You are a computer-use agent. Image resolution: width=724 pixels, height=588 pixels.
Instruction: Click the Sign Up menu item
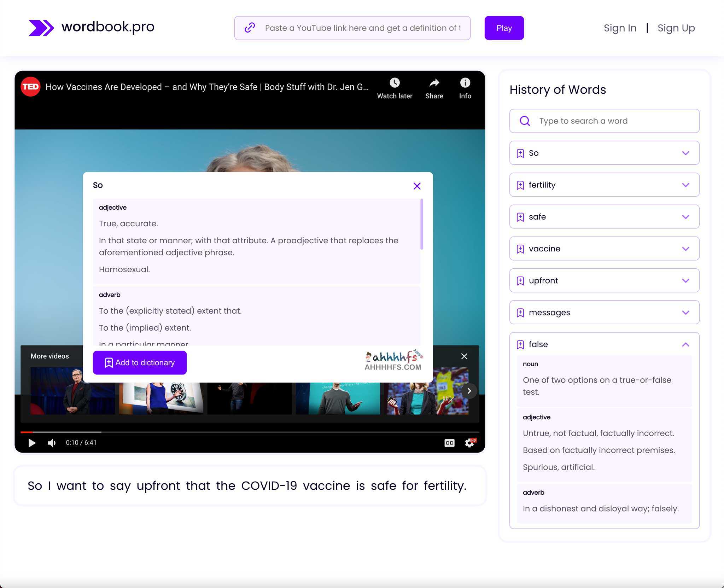coord(677,28)
